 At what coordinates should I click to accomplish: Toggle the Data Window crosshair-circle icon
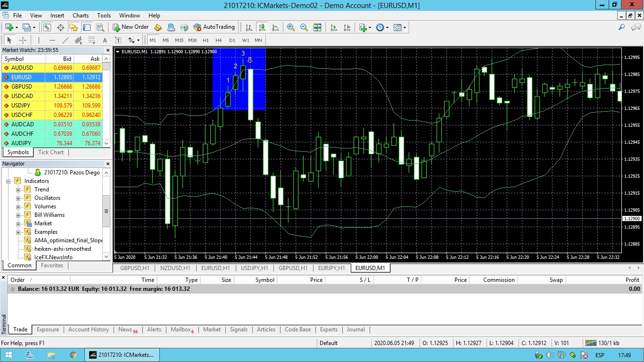click(x=60, y=27)
